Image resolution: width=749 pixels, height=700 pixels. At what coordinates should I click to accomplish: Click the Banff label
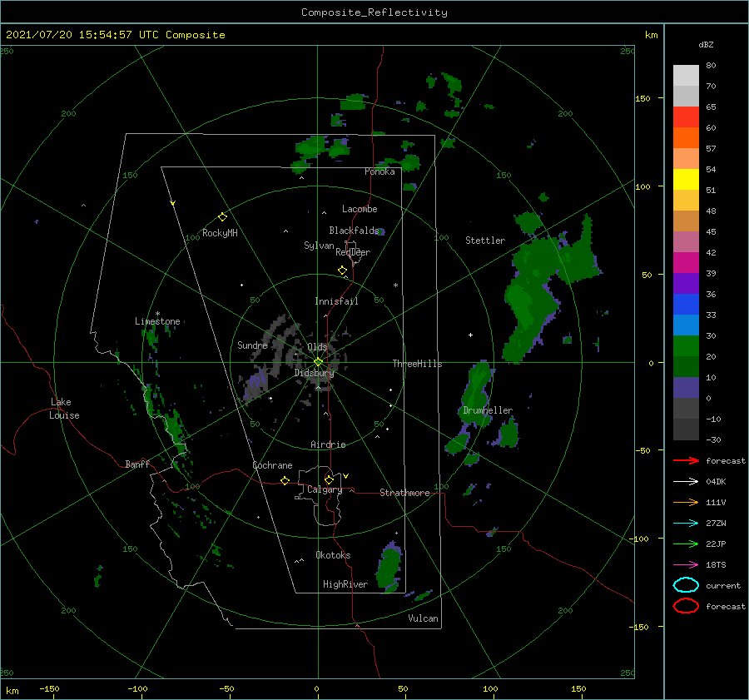(137, 464)
